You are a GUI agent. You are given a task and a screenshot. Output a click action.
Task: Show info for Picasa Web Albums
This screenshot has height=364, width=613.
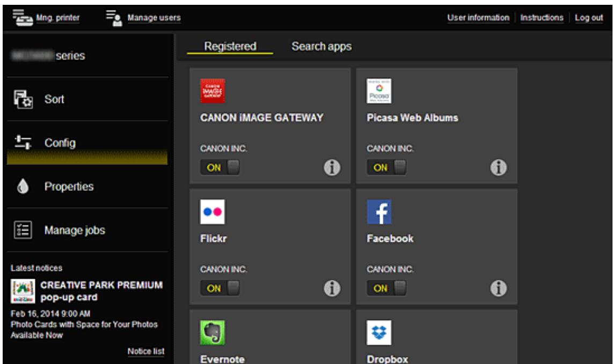point(499,168)
